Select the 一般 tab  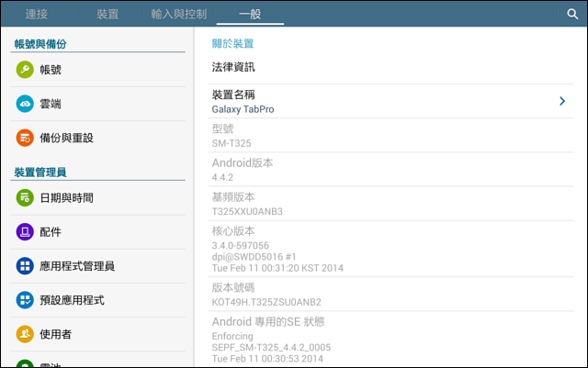coord(250,15)
